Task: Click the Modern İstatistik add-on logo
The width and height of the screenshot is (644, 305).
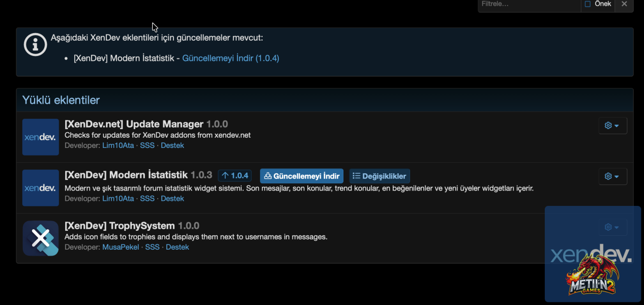Action: pos(41,188)
